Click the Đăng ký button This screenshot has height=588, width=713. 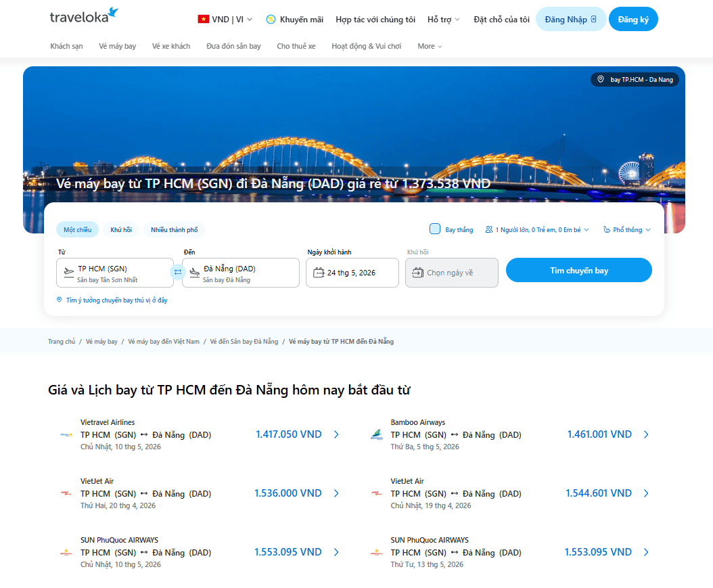[x=632, y=20]
